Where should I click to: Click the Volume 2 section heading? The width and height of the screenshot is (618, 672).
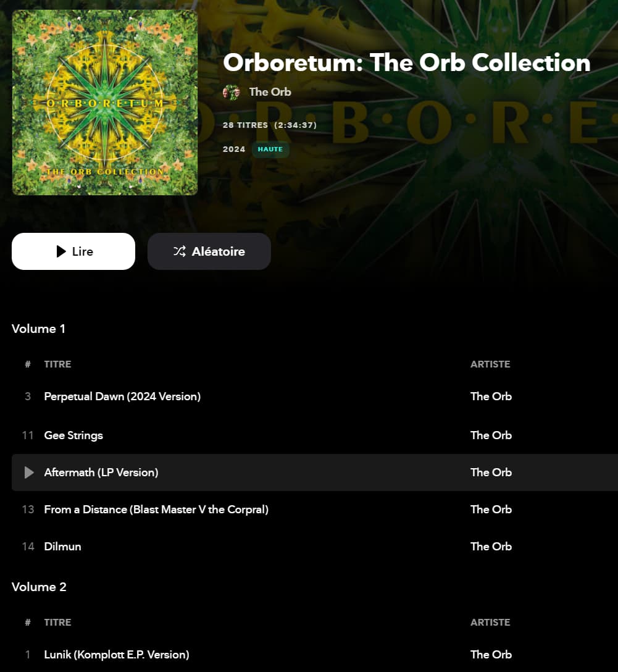pos(39,587)
